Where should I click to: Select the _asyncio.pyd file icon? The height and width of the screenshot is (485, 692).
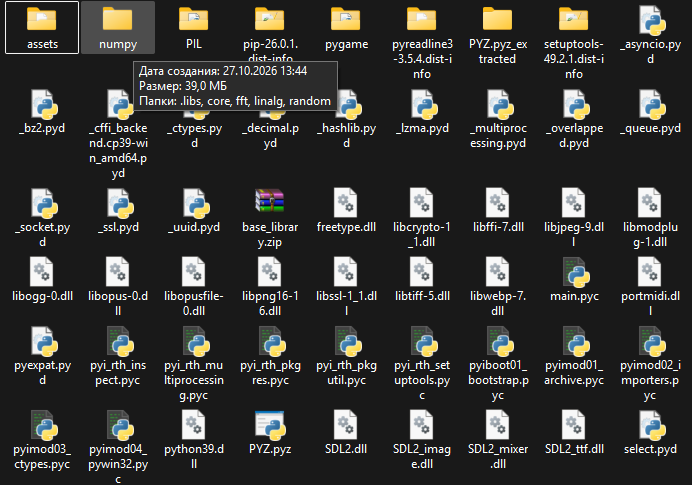tap(651, 20)
